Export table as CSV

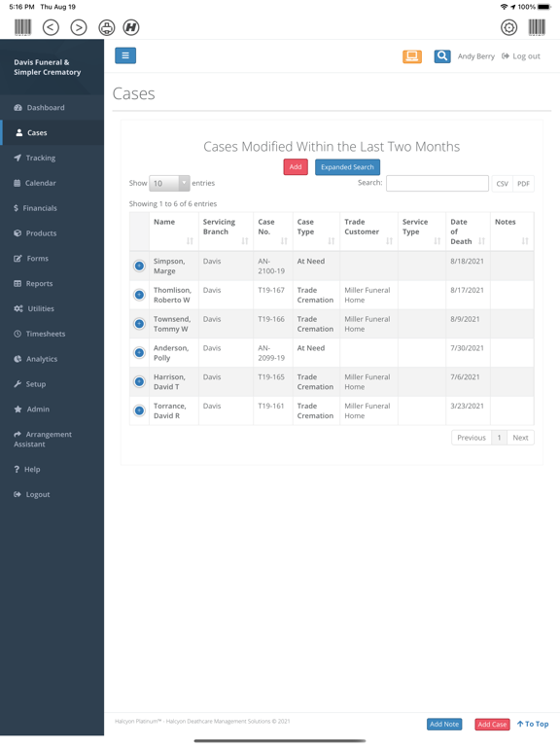(502, 184)
